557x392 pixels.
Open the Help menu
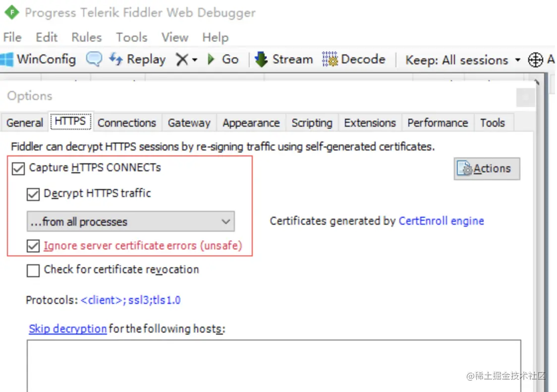coord(215,37)
